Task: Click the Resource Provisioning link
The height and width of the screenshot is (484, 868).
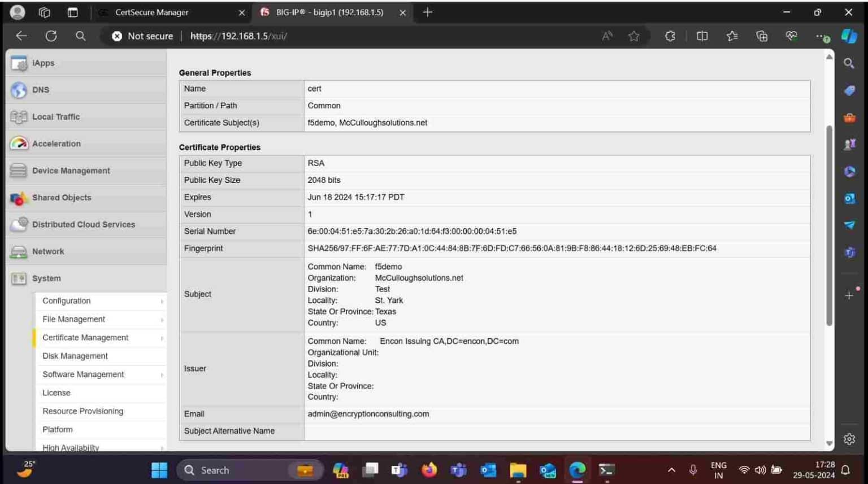Action: coord(83,411)
